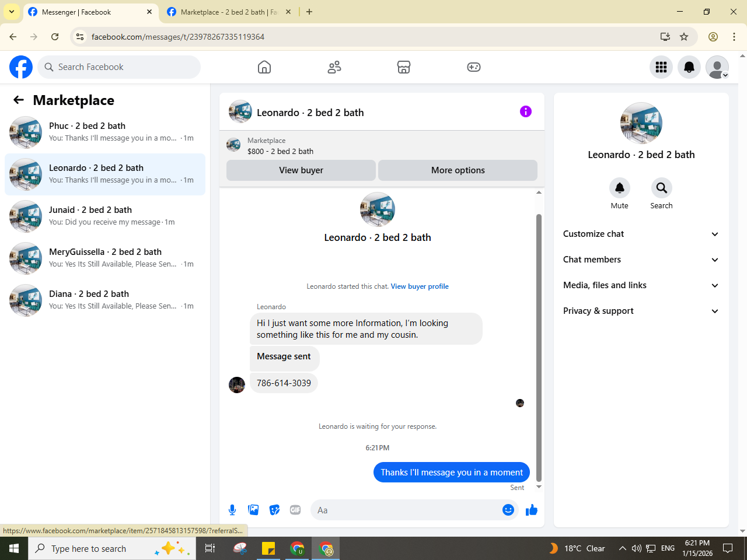Open Chrome tab search dropdown
This screenshot has height=560, width=747.
click(x=12, y=12)
